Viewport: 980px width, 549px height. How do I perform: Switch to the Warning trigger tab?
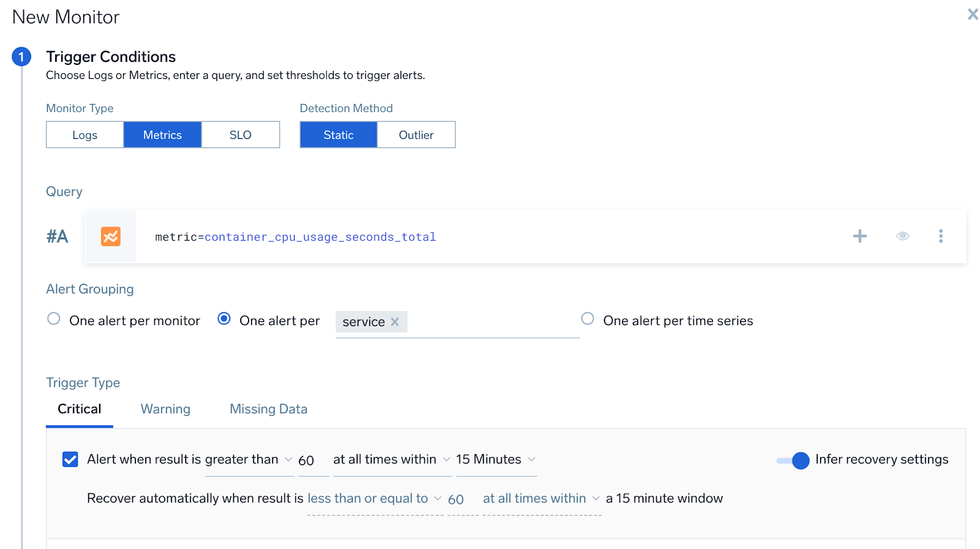[165, 409]
